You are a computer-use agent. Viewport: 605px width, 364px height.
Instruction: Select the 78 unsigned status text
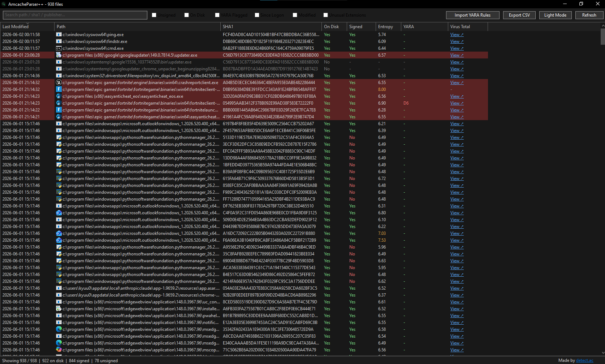[106, 361]
